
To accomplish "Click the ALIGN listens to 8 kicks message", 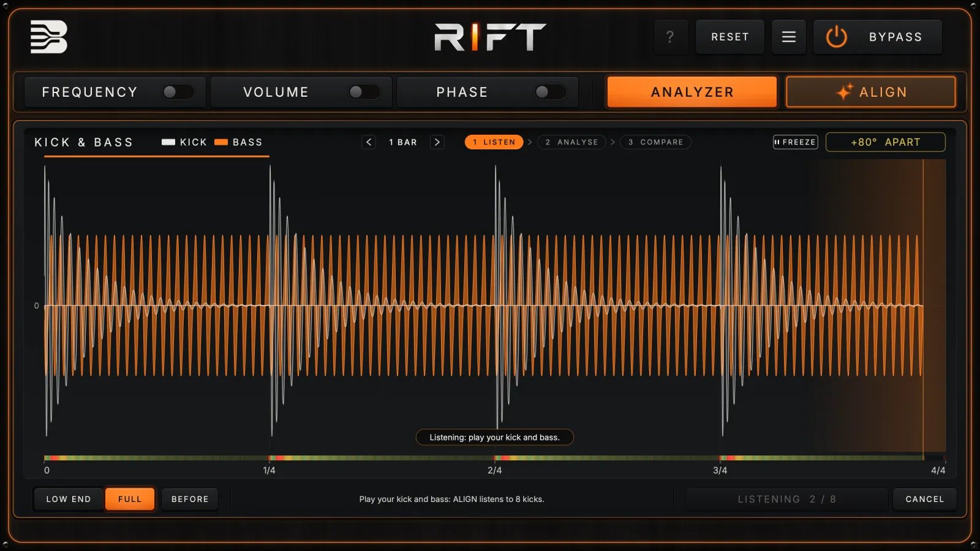I will tap(451, 499).
